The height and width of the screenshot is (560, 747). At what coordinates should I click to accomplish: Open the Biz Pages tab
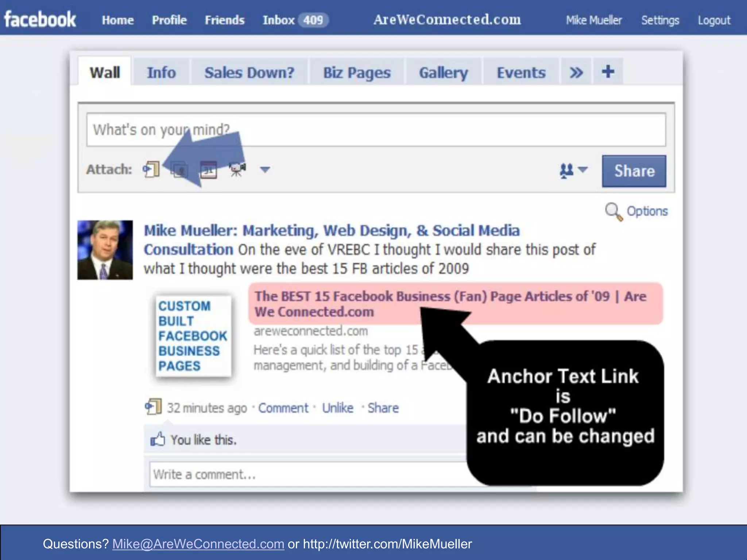(x=357, y=73)
